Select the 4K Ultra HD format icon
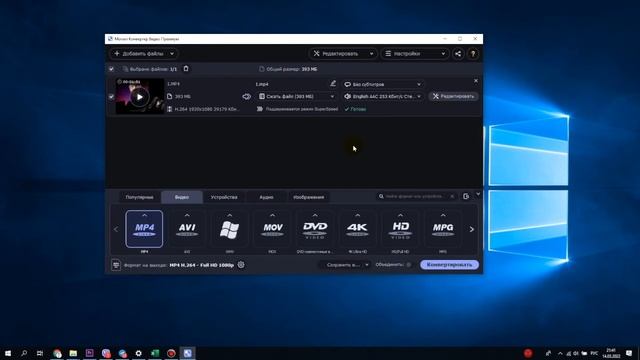This screenshot has height=360, width=640. pos(358,229)
